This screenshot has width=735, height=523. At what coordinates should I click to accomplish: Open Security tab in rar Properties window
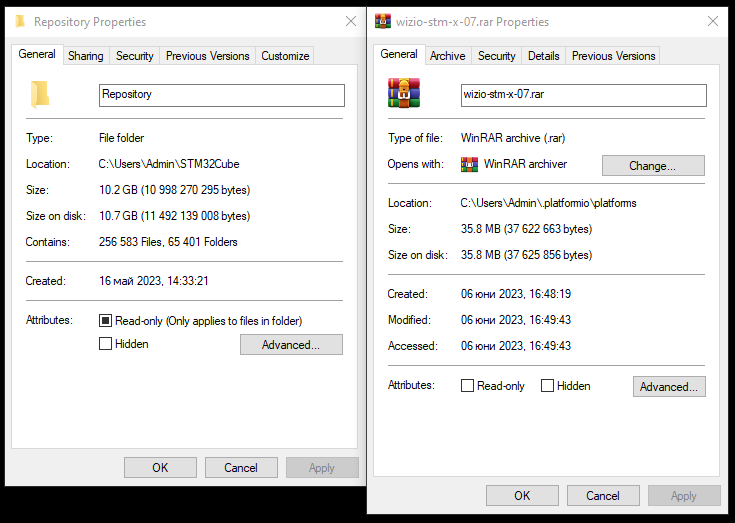(496, 56)
